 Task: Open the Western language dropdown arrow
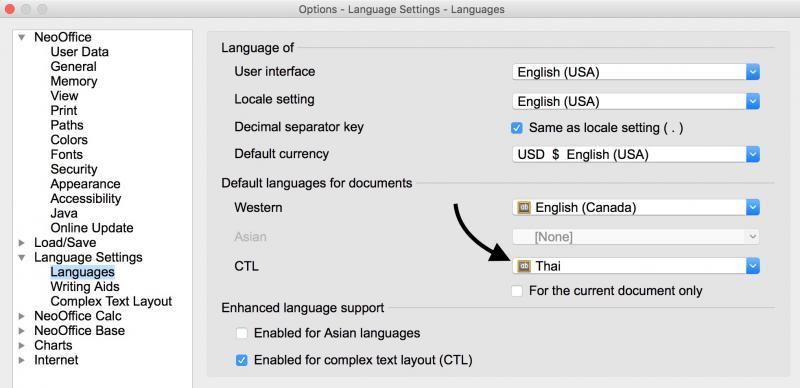[x=753, y=208]
